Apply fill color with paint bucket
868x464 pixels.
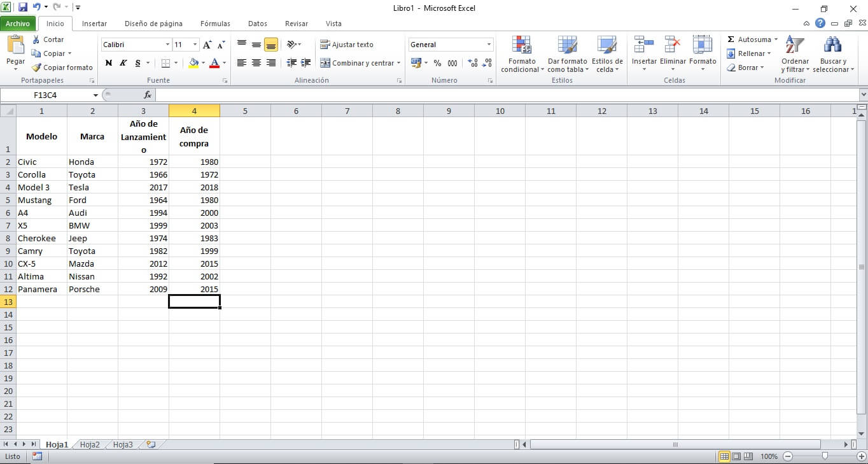pos(193,63)
